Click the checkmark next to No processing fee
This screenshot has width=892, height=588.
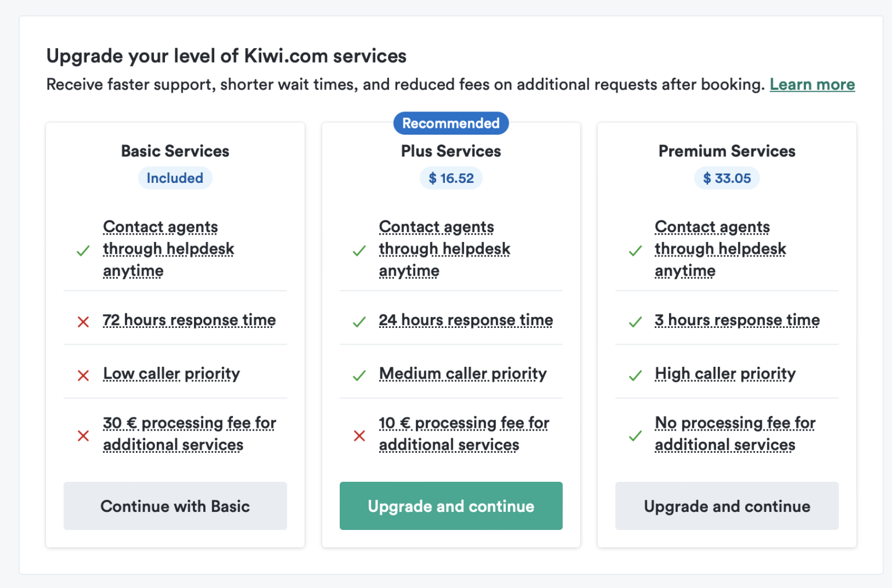[634, 435]
